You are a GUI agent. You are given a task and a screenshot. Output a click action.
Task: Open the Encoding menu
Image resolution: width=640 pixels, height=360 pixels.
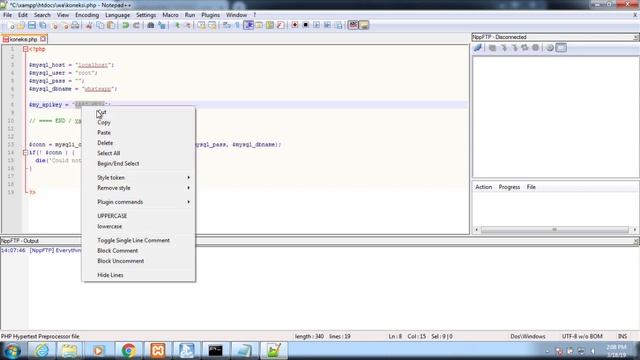pyautogui.click(x=87, y=15)
